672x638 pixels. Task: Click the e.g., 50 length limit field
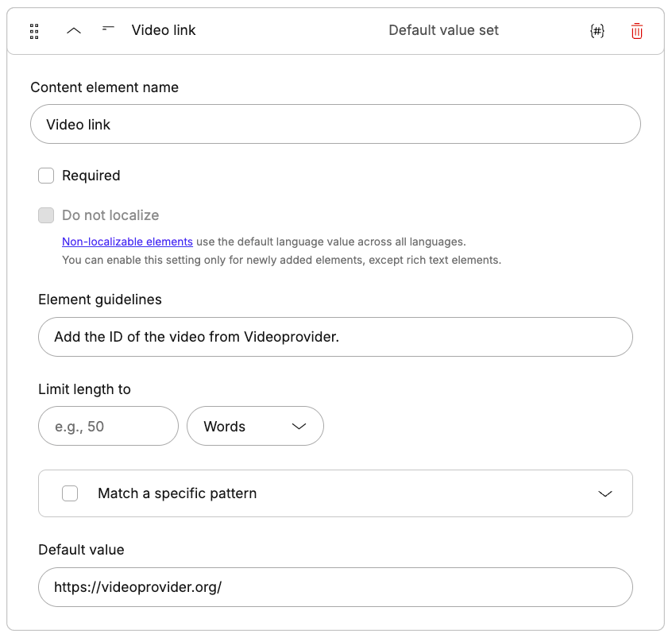108,426
